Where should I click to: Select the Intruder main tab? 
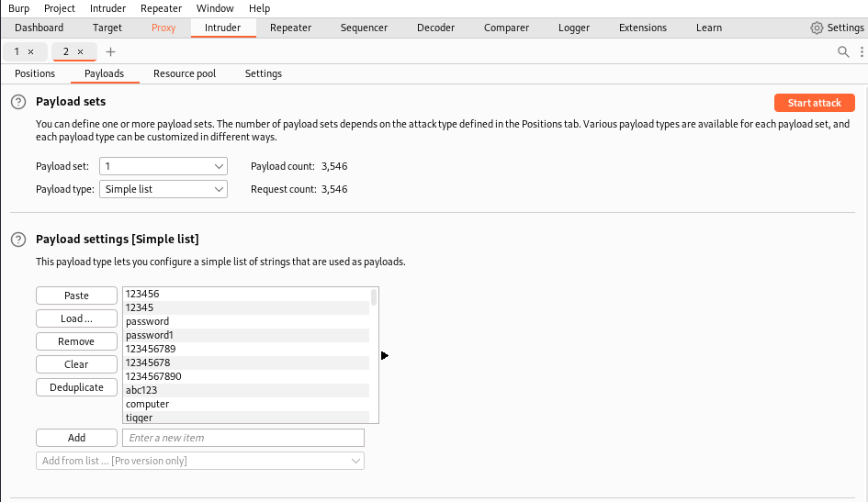(x=222, y=28)
